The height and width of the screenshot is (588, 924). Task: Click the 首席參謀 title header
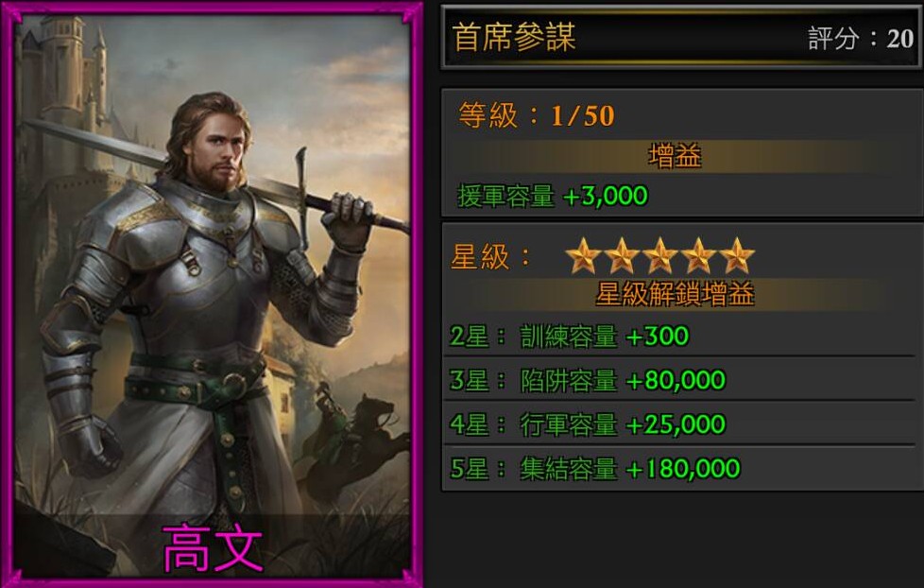(514, 37)
